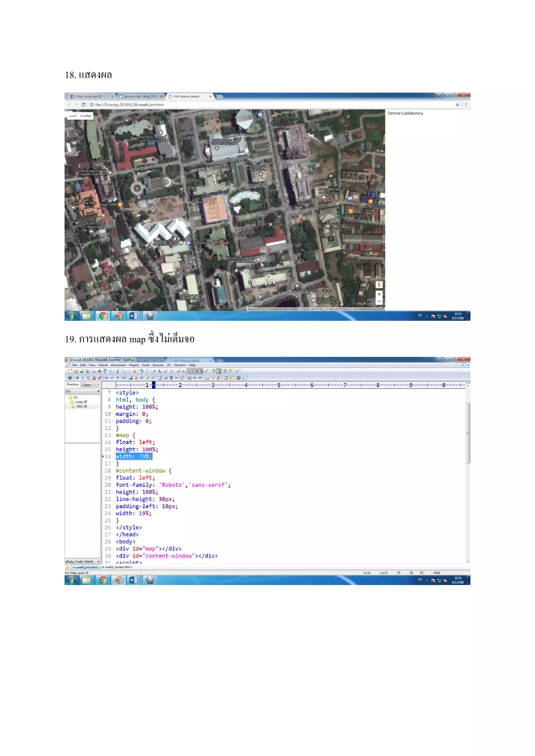This screenshot has height=756, width=535.
Task: Click Open file icon in EditPlus toolbar
Action: (x=76, y=371)
